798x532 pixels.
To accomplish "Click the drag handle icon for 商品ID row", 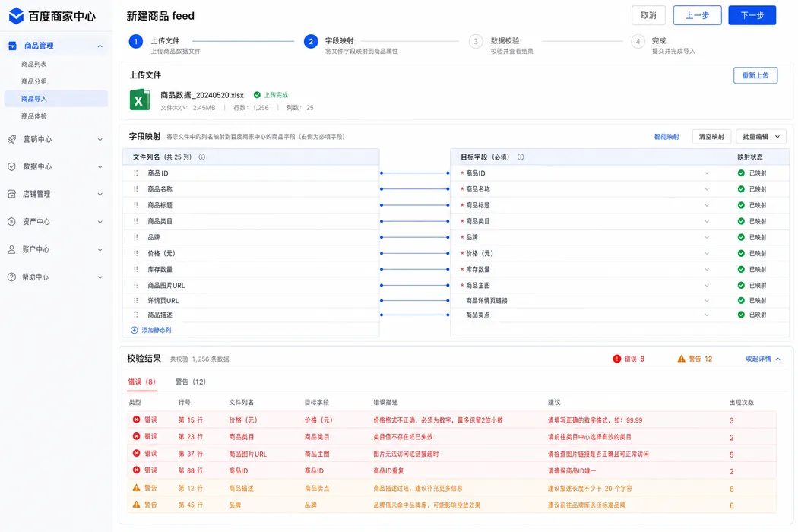I will 136,173.
